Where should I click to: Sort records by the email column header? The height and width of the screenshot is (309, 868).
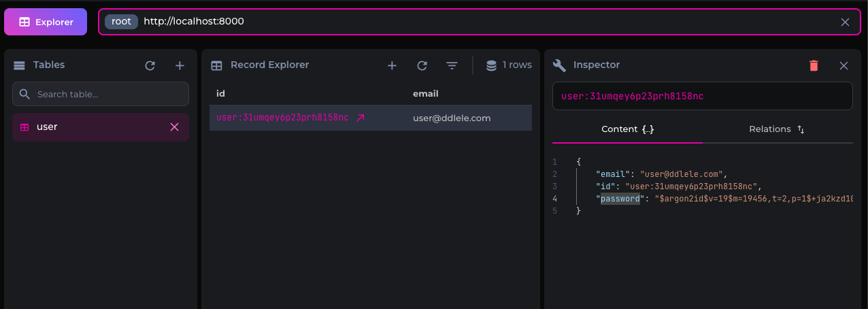[x=425, y=93]
